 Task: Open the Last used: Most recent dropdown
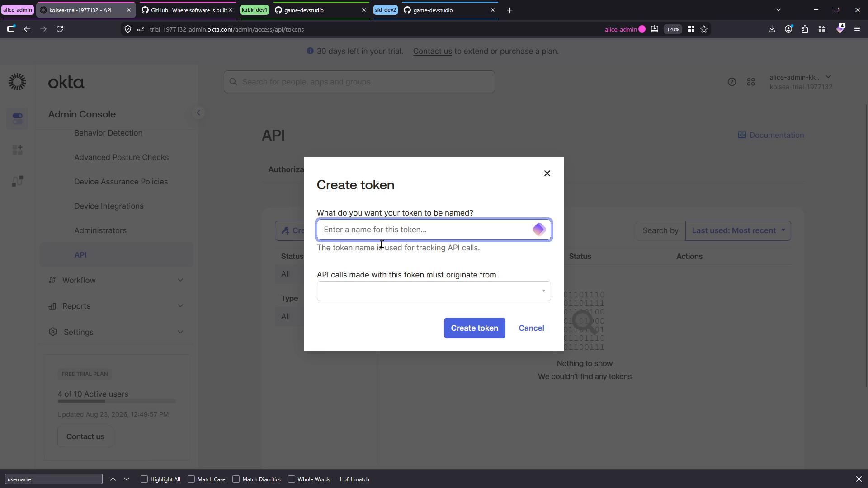pyautogui.click(x=738, y=230)
